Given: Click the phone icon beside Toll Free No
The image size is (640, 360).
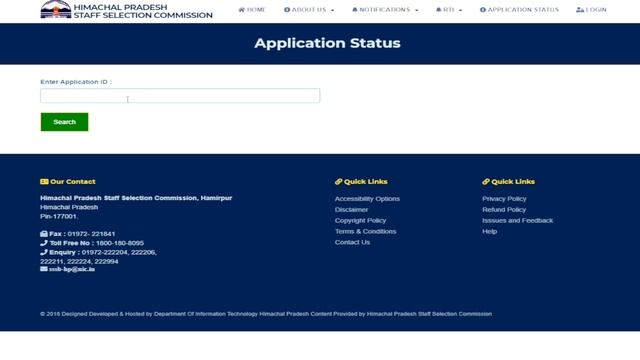Looking at the screenshot, I should [x=44, y=243].
